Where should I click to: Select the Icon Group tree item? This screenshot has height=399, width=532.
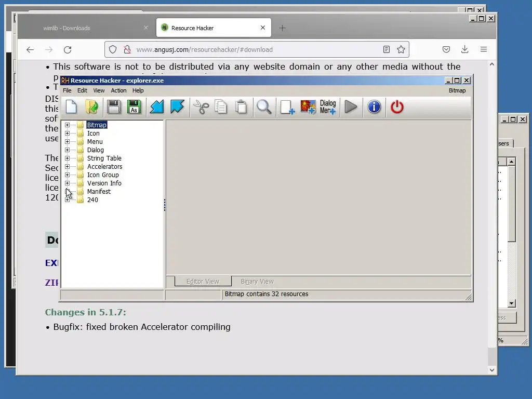(103, 175)
